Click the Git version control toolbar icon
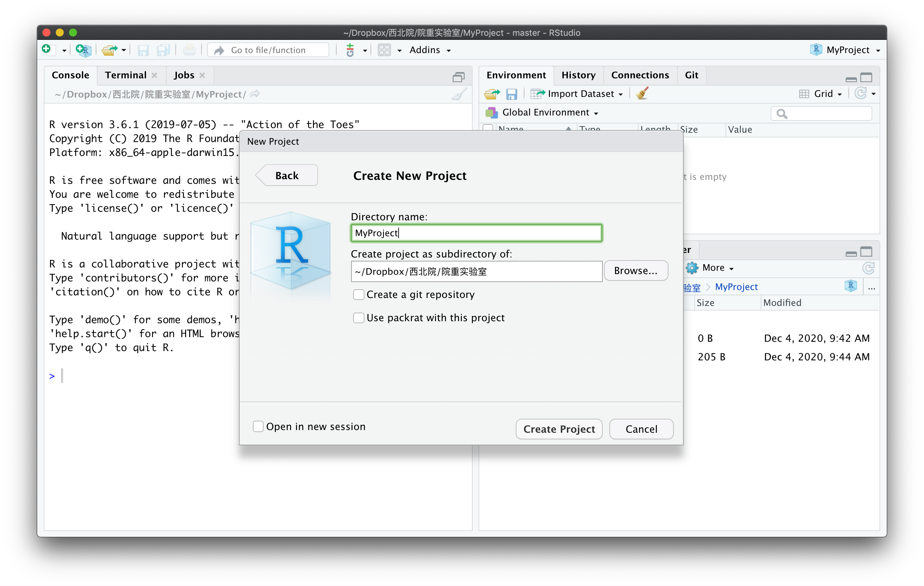Image resolution: width=924 pixels, height=586 pixels. [350, 50]
